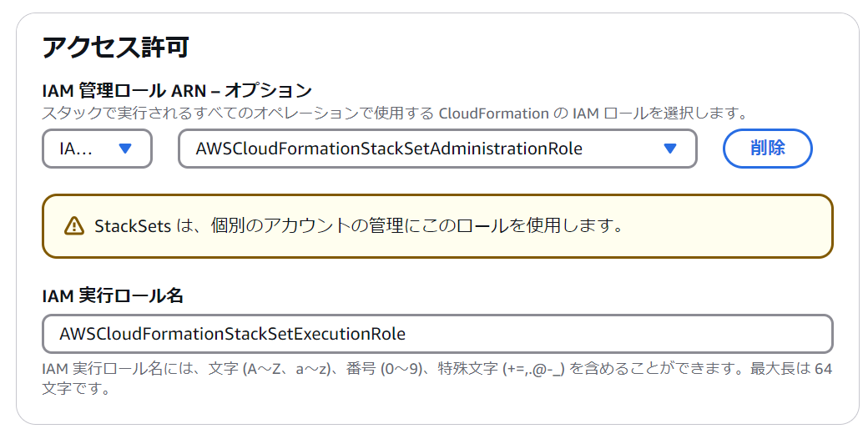Viewport: 868px width, 439px height.
Task: Click the アクセス許可 section heading
Action: tap(115, 47)
